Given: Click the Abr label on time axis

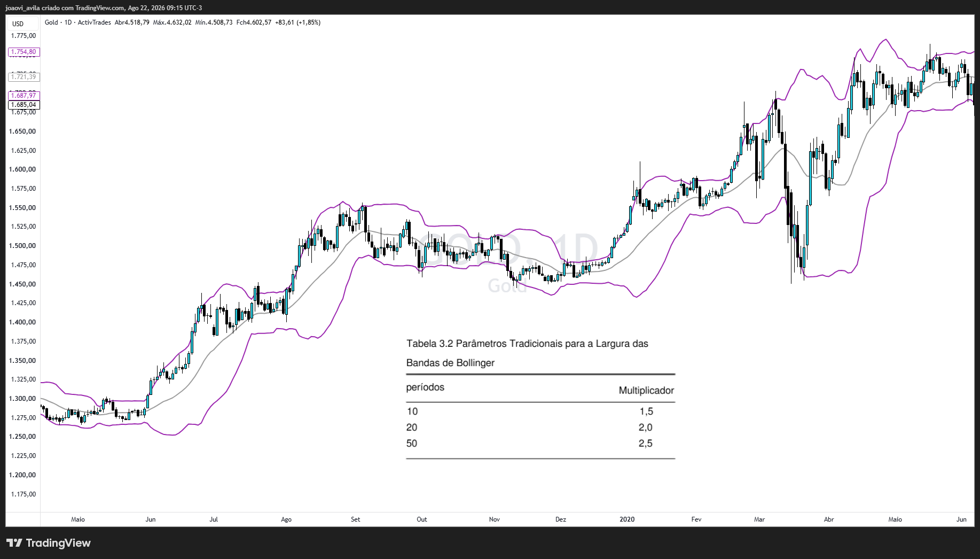Looking at the screenshot, I should tap(829, 519).
